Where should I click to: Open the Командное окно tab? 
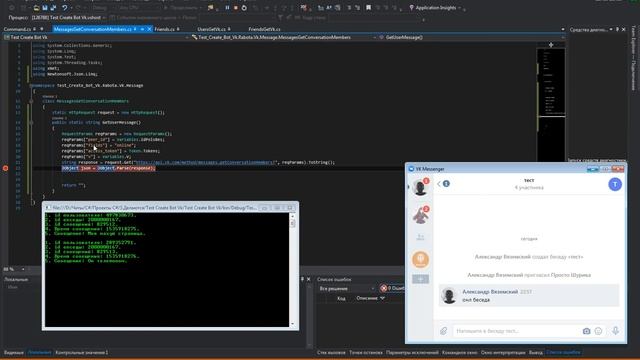tap(459, 352)
